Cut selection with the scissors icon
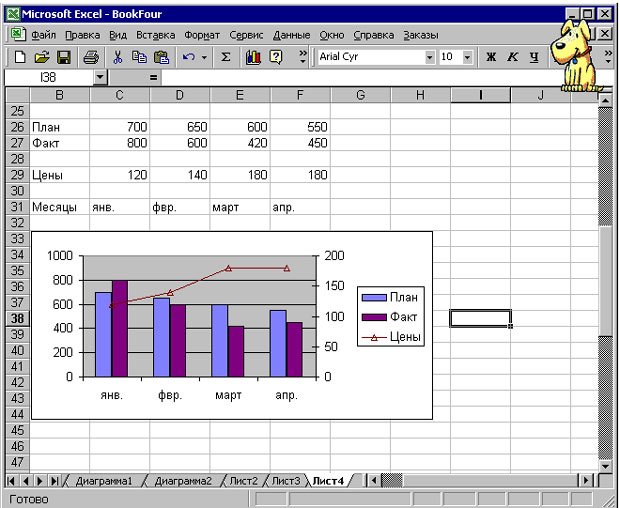 117,57
